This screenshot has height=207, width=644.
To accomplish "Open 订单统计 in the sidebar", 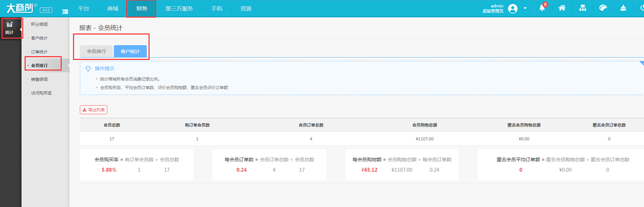I will (39, 52).
